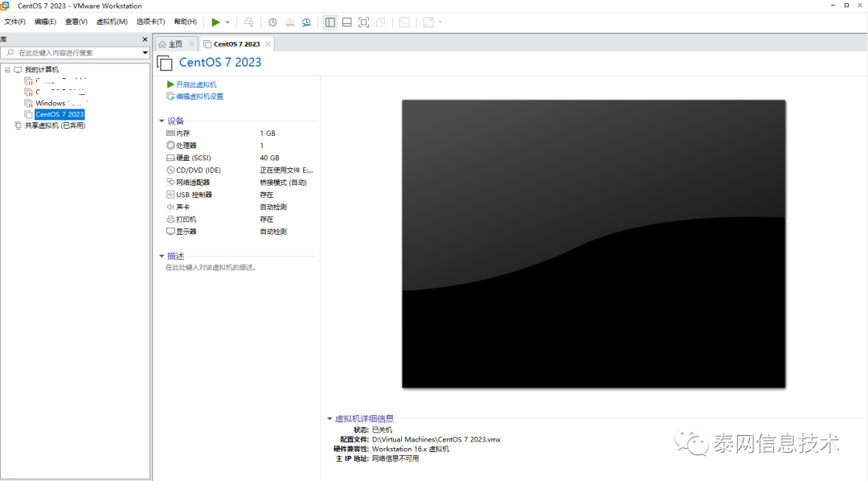Select 共享虚拟机 (已弃用) in the library
The image size is (868, 481).
(x=55, y=125)
